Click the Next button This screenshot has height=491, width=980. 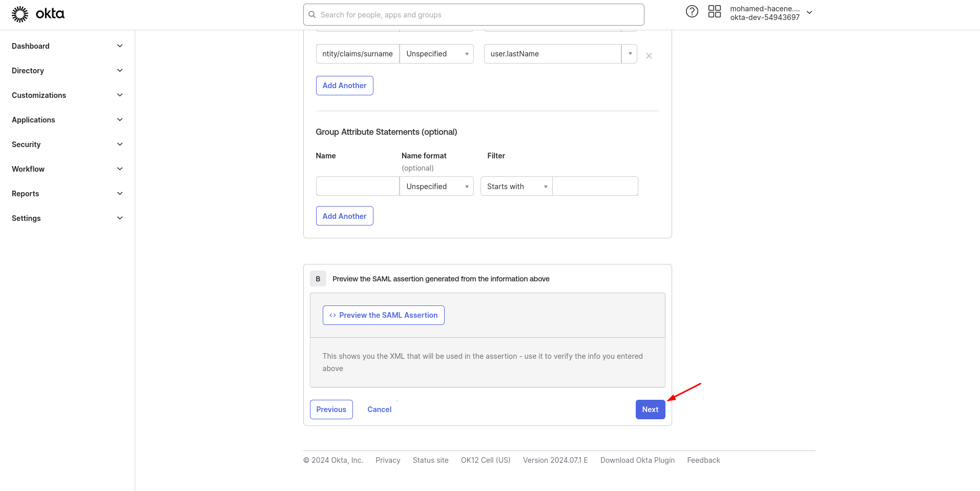tap(650, 410)
